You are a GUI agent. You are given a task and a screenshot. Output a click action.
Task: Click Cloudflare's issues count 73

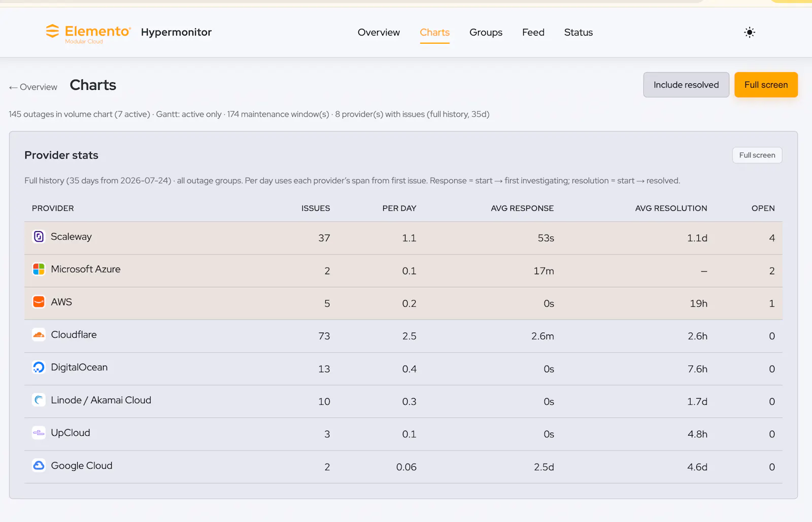(324, 336)
